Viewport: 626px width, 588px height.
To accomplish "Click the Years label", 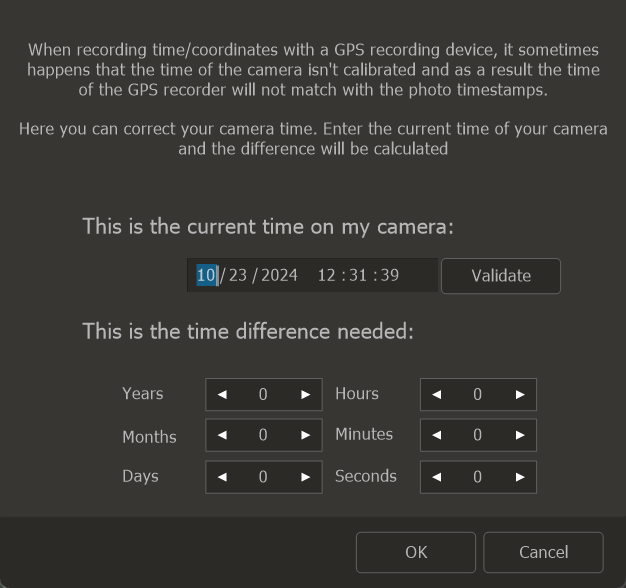I will [143, 394].
